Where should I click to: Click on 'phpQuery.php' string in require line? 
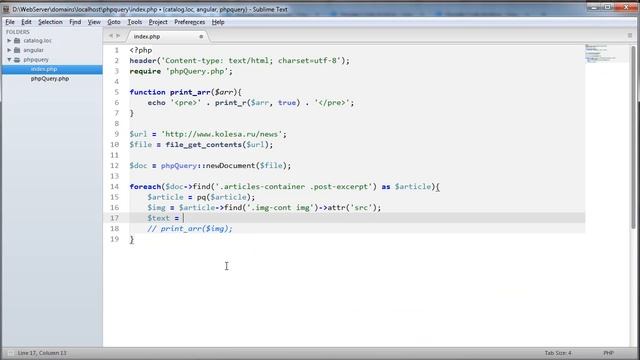point(197,71)
